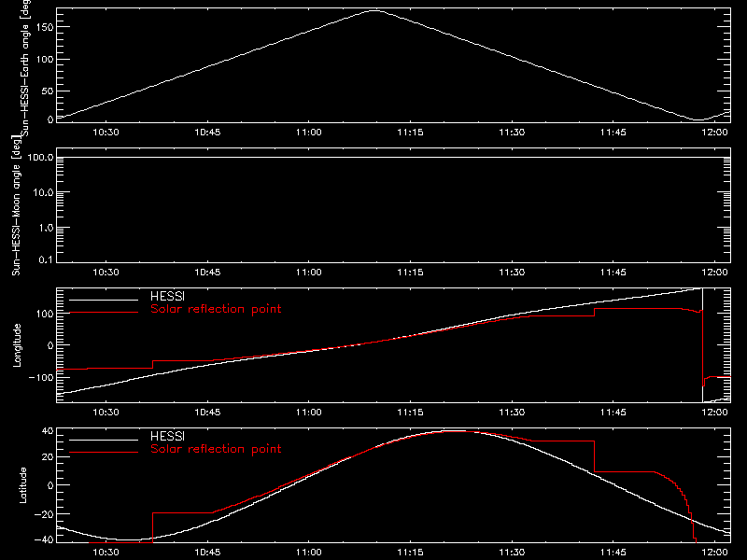Click 11:15 label under Latitude plot
The width and height of the screenshot is (747, 560).
(x=410, y=553)
